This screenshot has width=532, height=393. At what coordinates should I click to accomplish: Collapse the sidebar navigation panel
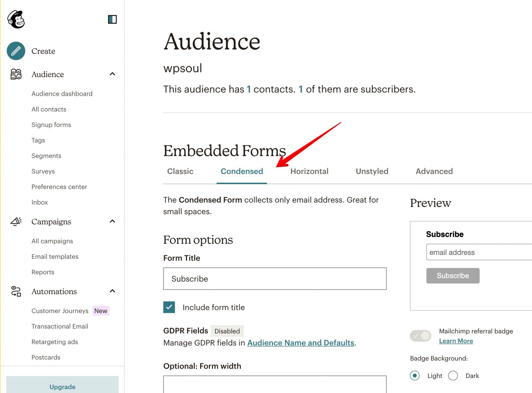point(112,19)
